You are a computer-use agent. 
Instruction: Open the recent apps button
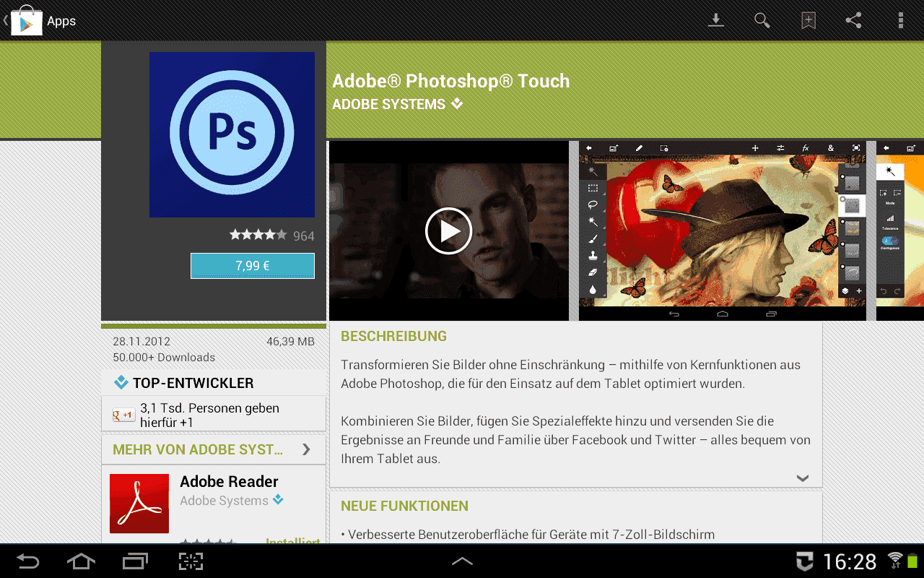click(x=135, y=561)
